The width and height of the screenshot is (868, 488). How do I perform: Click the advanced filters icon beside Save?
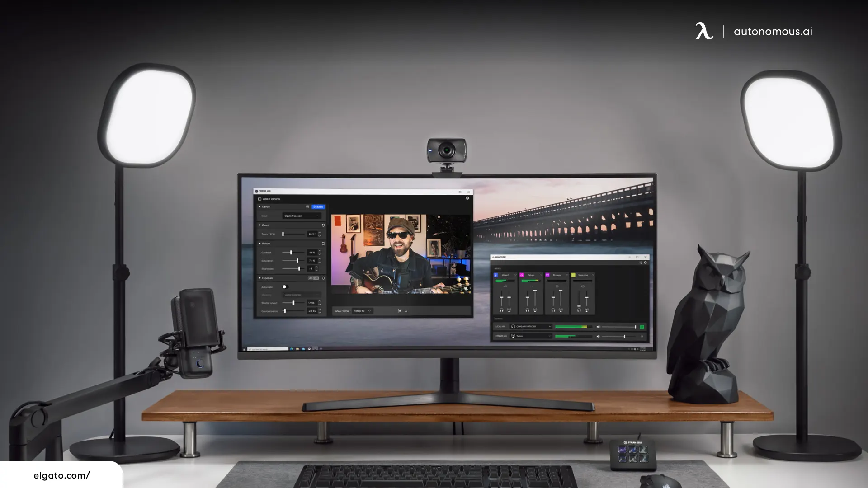point(307,207)
